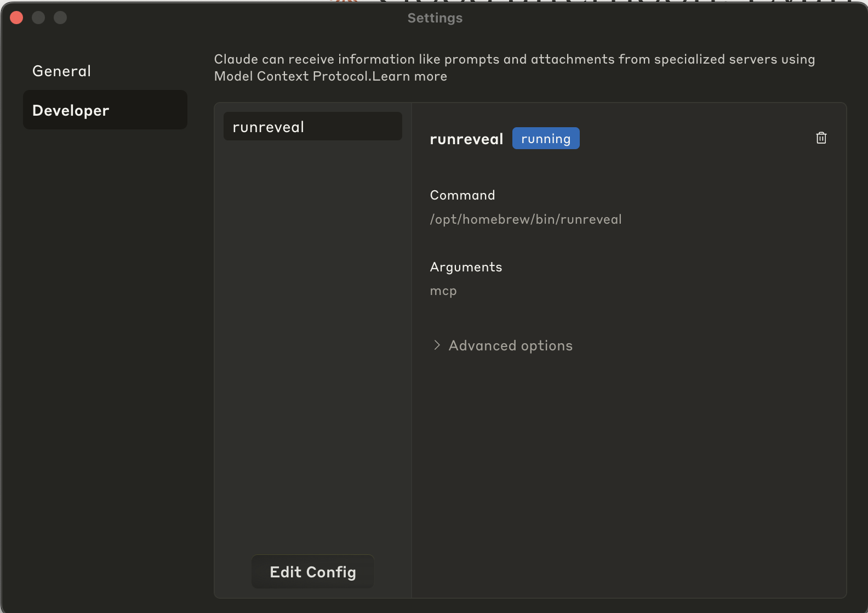Screen dimensions: 868x613
Task: Open the Learn more link
Action: coord(410,76)
